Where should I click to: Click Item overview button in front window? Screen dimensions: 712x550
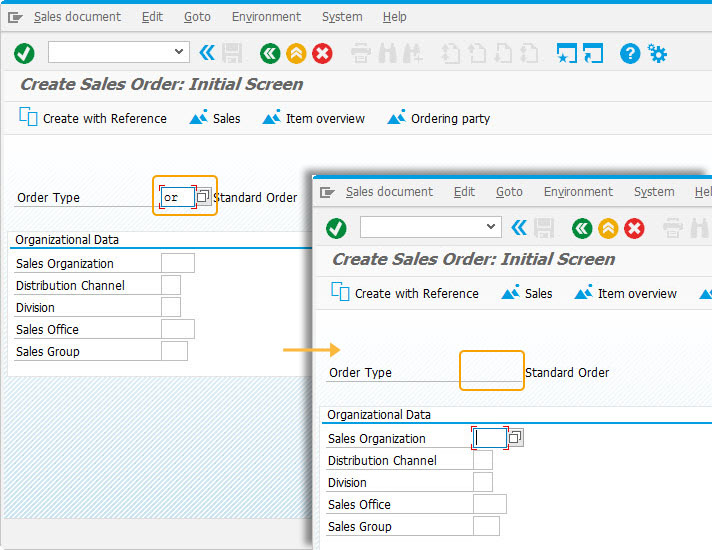click(x=626, y=292)
